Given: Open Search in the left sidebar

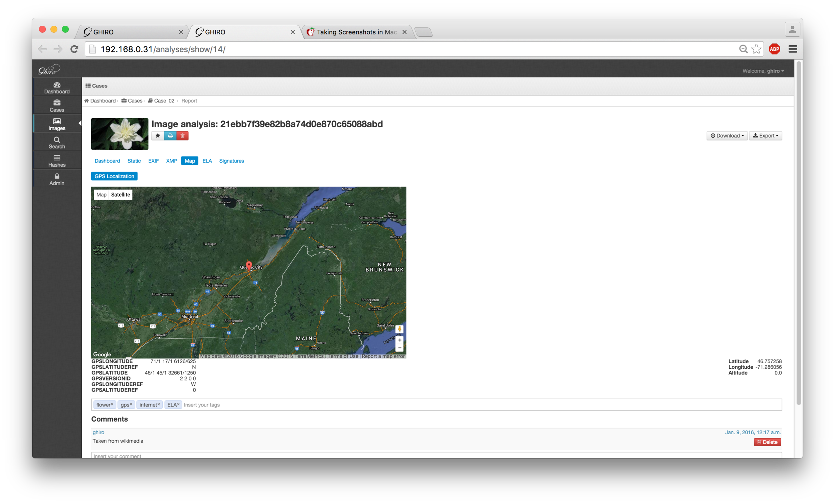Looking at the screenshot, I should click(56, 142).
